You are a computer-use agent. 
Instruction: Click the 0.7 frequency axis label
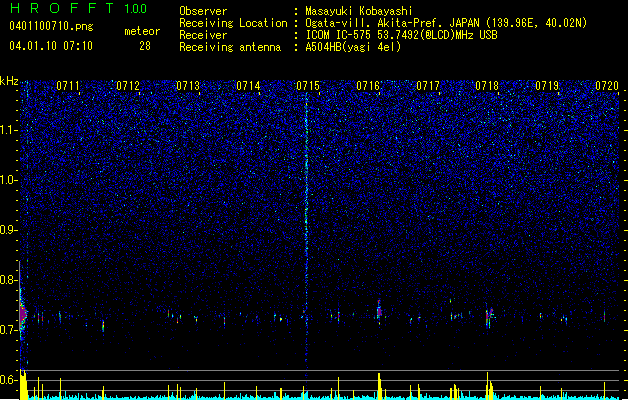tap(8, 330)
